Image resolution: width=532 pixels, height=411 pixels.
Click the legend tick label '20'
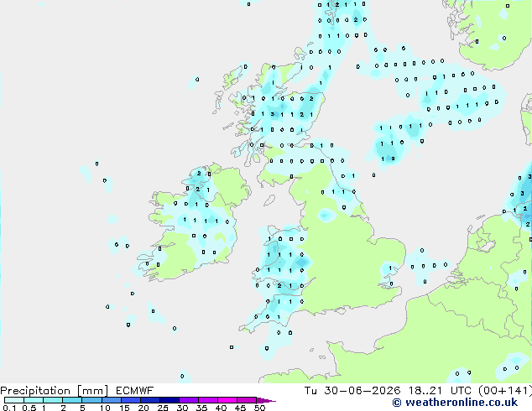tap(143, 408)
